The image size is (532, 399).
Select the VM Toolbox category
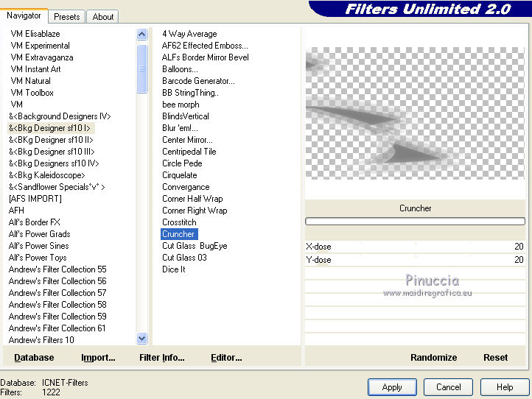[x=32, y=93]
